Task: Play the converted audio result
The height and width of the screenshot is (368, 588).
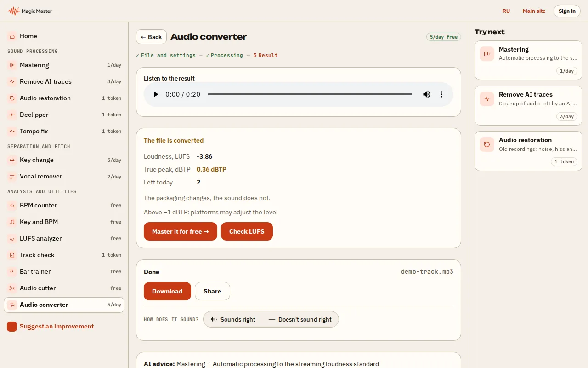Action: (x=156, y=94)
